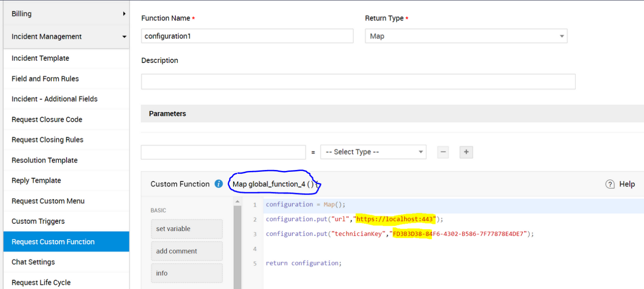Click the minus remove parameter button
The image size is (644, 289).
click(443, 152)
